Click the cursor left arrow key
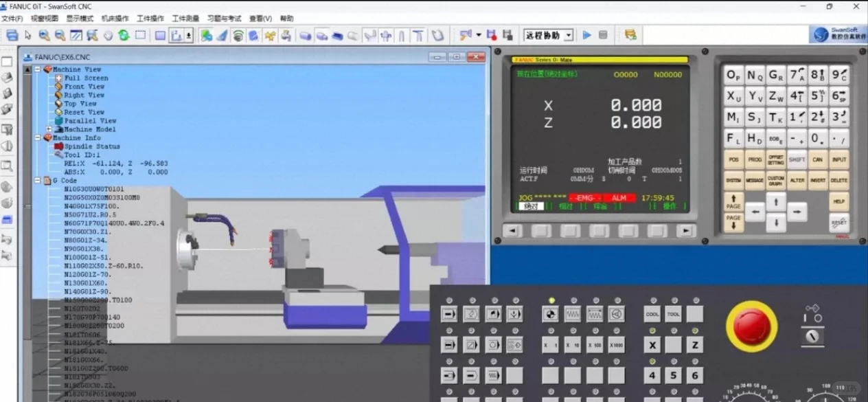 point(755,212)
